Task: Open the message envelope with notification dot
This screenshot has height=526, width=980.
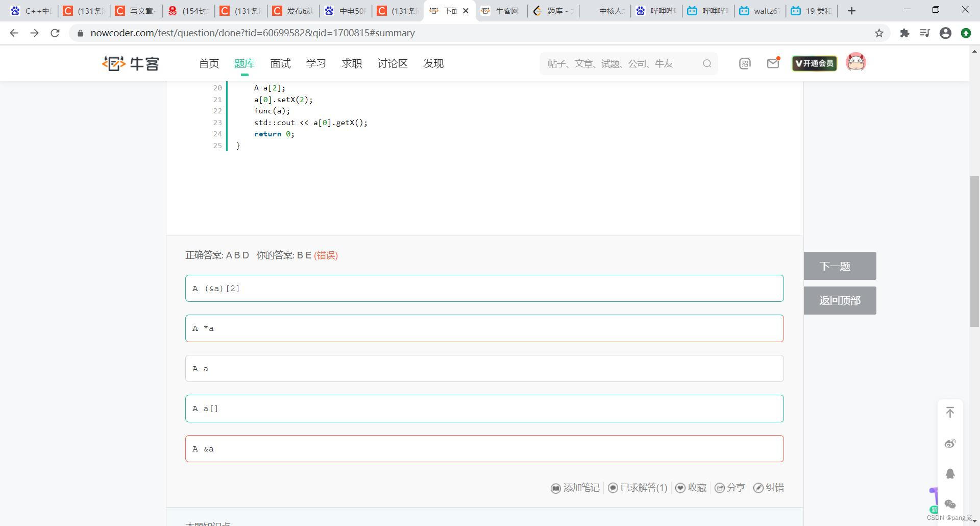Action: [x=772, y=63]
